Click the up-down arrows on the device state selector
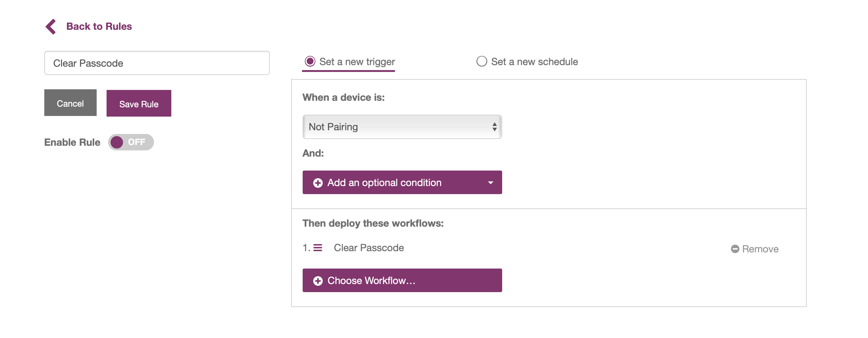This screenshot has width=868, height=338. click(x=494, y=127)
